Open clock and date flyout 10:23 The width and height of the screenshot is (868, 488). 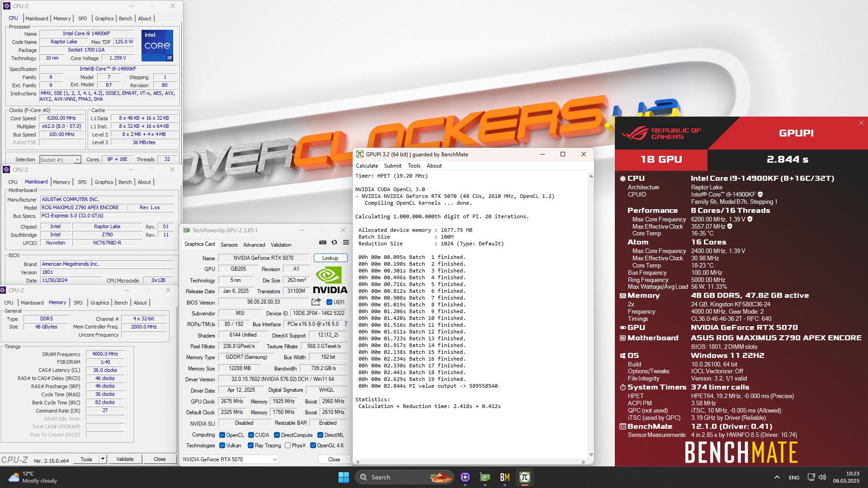[846, 477]
